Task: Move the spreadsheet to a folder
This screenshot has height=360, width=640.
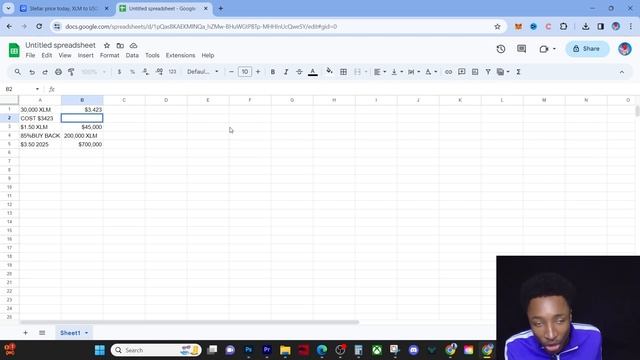Action: (120, 45)
